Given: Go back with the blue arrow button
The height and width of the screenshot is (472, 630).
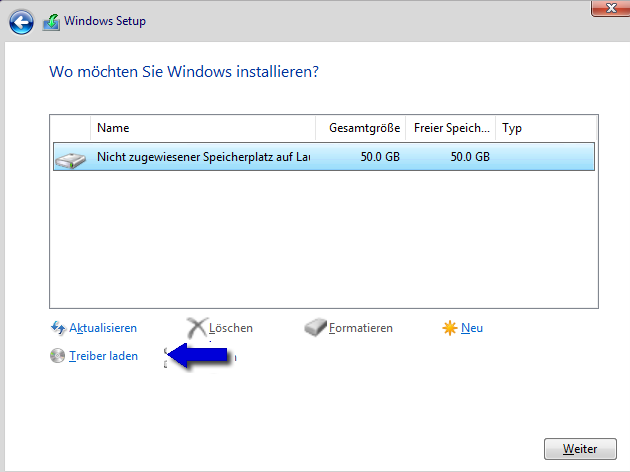Looking at the screenshot, I should (21, 22).
